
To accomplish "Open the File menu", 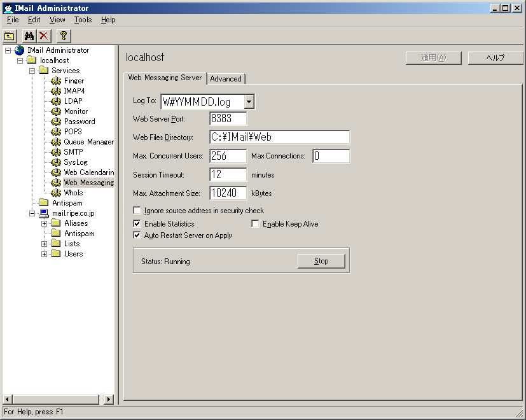I will pos(13,20).
